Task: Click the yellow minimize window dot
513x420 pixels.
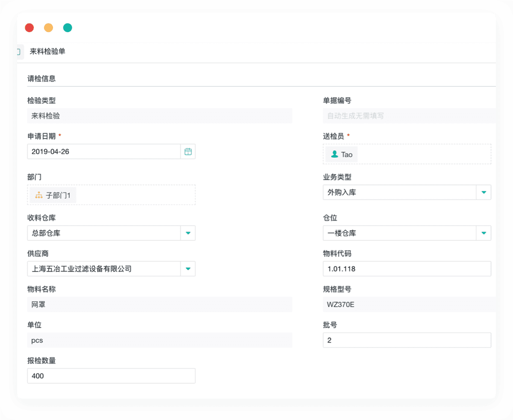Action: [48, 28]
